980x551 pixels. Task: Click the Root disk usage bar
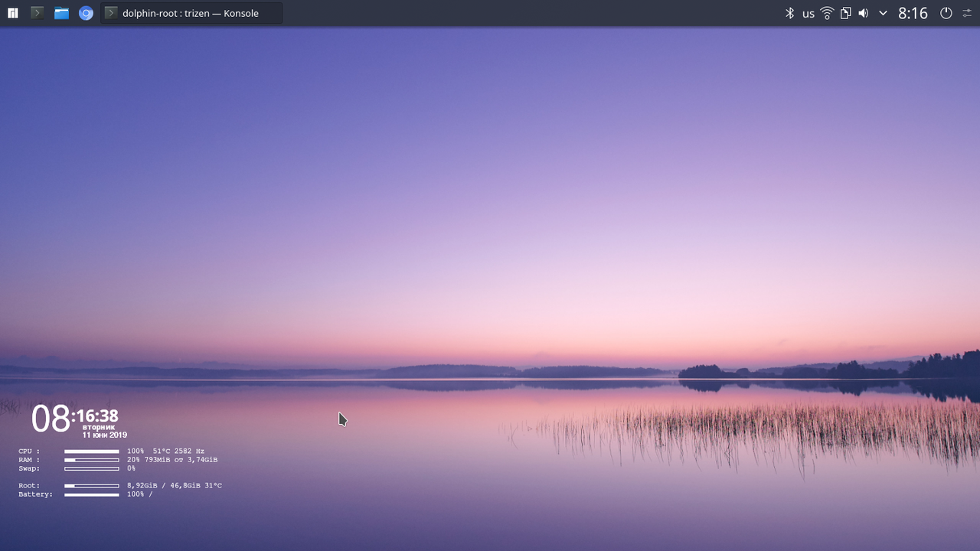(92, 486)
